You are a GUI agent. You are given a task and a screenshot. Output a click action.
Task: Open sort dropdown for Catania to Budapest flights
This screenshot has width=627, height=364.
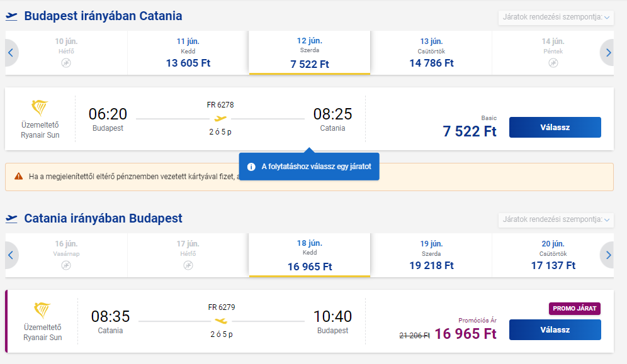coord(556,219)
